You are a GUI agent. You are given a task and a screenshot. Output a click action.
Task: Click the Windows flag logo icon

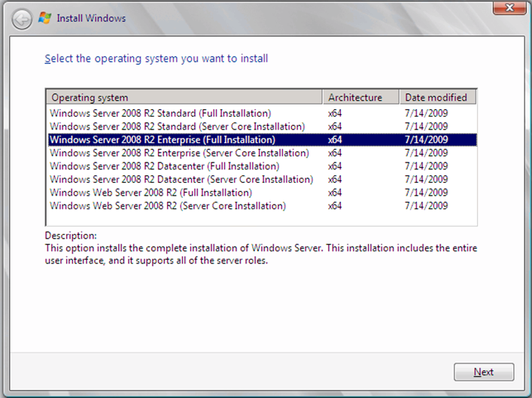tap(45, 17)
